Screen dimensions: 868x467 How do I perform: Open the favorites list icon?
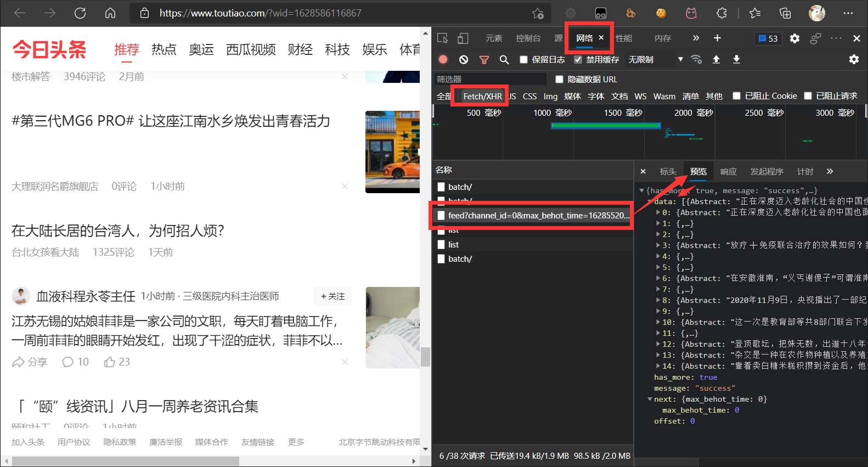coord(755,13)
